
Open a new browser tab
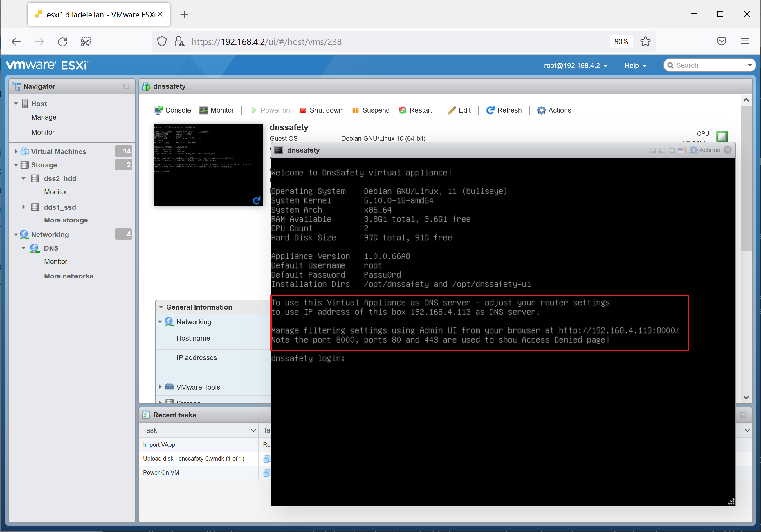pos(184,15)
